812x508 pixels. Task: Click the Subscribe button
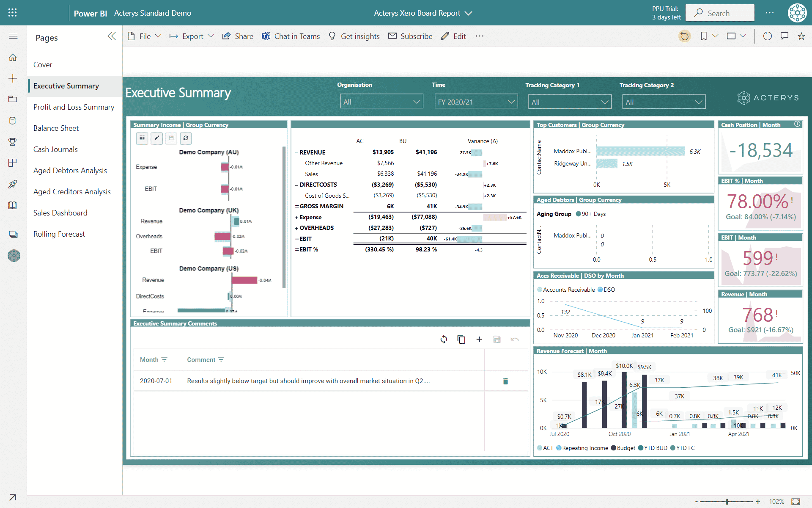point(410,36)
